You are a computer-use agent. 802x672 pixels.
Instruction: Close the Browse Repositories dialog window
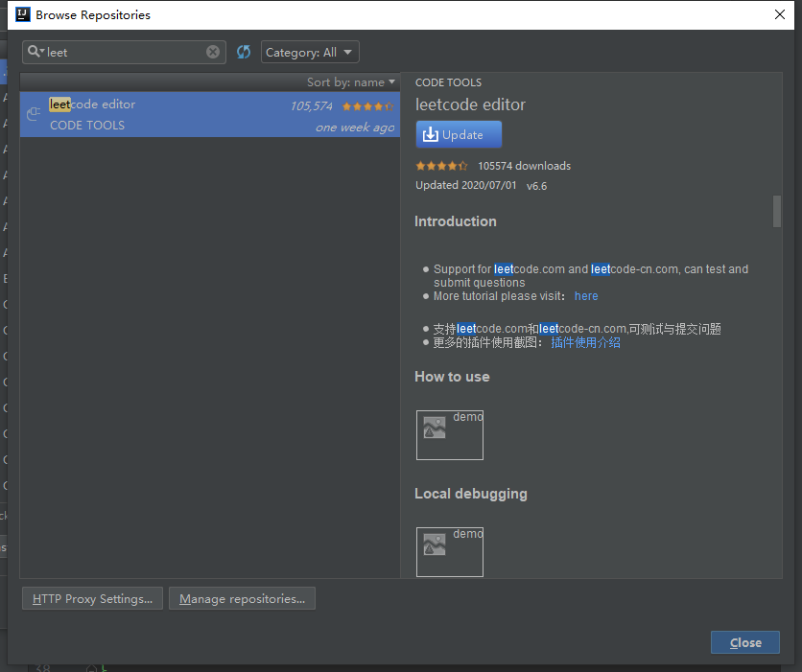click(780, 14)
